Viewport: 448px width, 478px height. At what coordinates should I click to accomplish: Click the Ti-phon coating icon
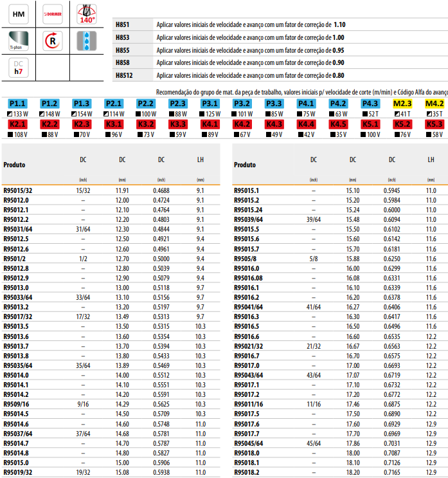coord(18,41)
